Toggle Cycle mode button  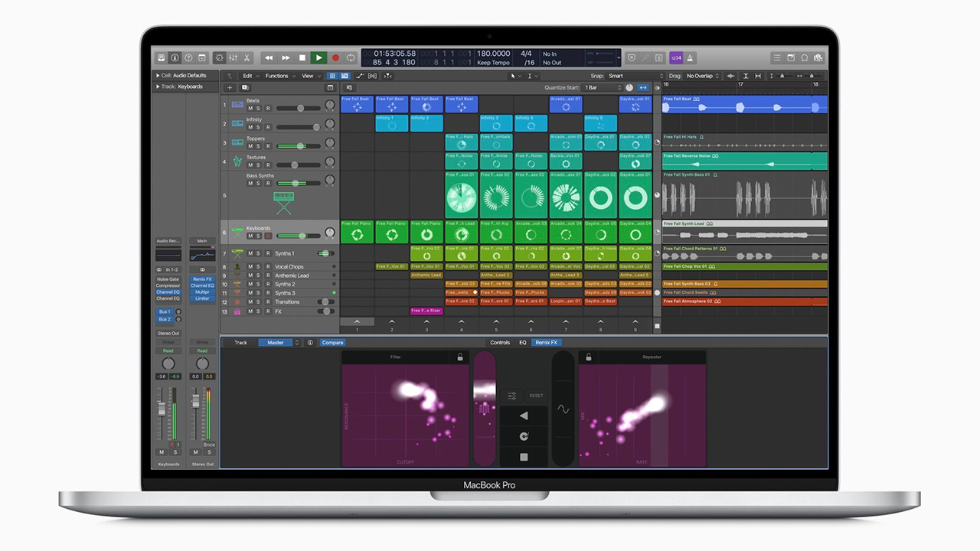click(351, 57)
